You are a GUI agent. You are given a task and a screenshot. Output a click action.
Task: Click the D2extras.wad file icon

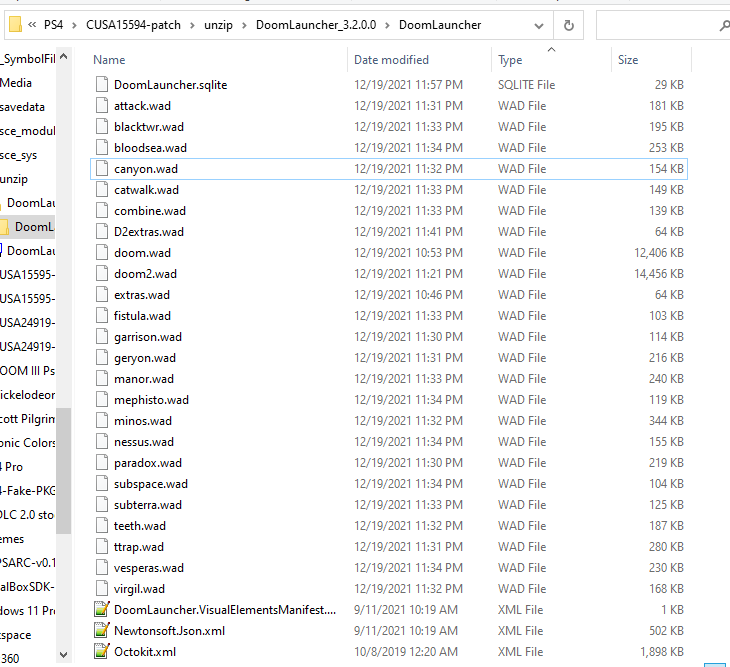click(102, 231)
